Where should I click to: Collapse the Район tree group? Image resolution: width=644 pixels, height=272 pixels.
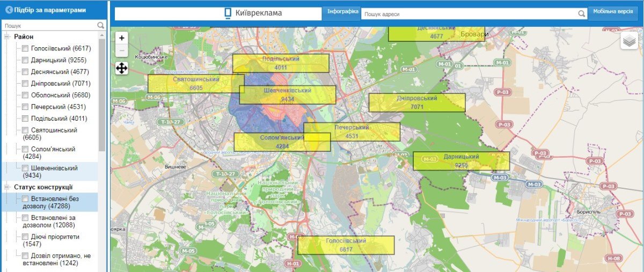point(8,37)
